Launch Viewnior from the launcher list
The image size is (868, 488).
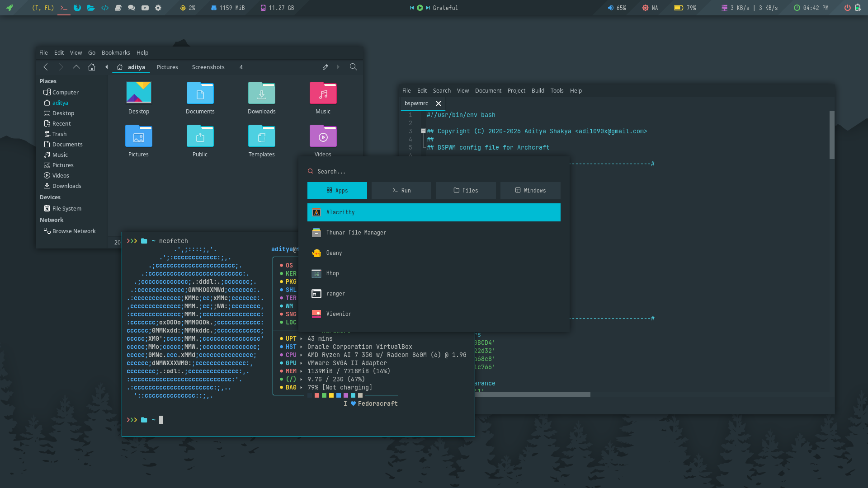pyautogui.click(x=434, y=314)
